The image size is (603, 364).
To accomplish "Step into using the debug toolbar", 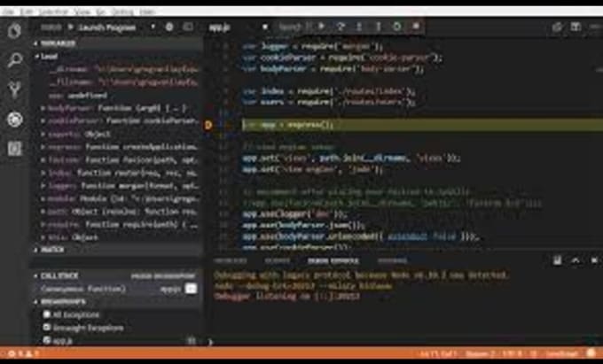I will [359, 27].
